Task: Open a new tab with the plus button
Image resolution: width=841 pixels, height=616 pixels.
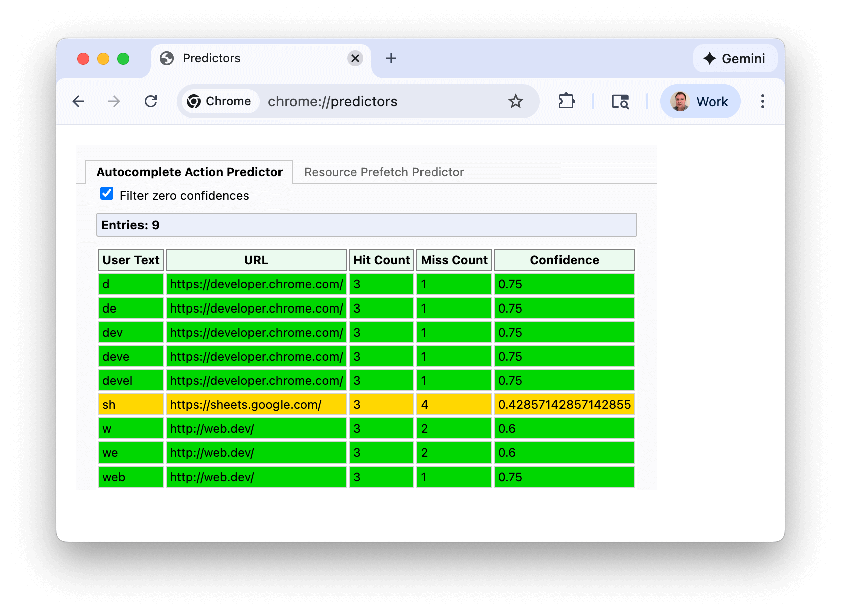Action: pyautogui.click(x=391, y=58)
